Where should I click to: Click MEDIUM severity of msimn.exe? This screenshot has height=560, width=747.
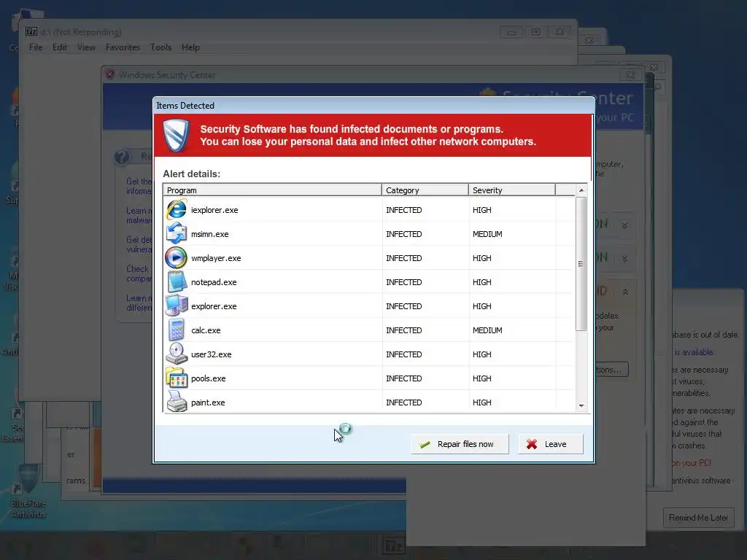pos(487,234)
